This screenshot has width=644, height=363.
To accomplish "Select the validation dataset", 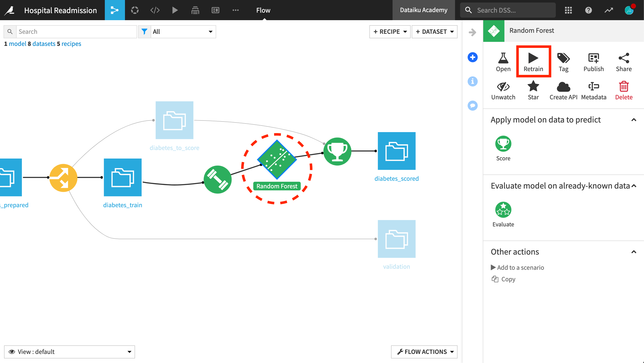I will point(397,239).
